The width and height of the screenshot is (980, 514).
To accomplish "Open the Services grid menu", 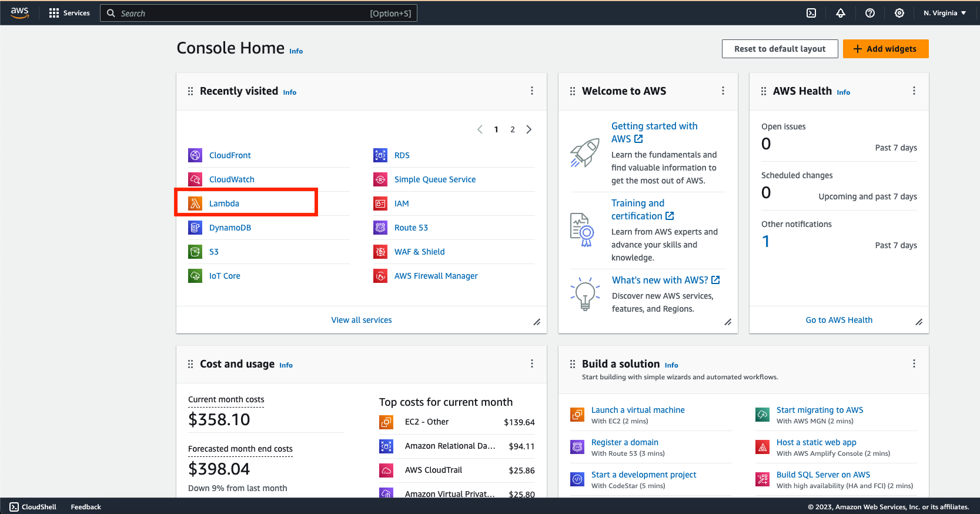I will [x=69, y=13].
